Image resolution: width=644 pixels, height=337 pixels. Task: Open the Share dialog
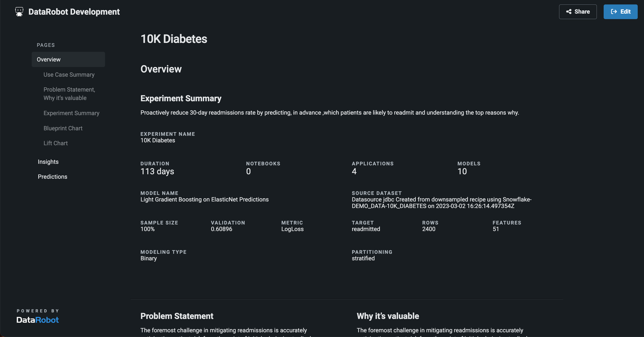(x=578, y=12)
